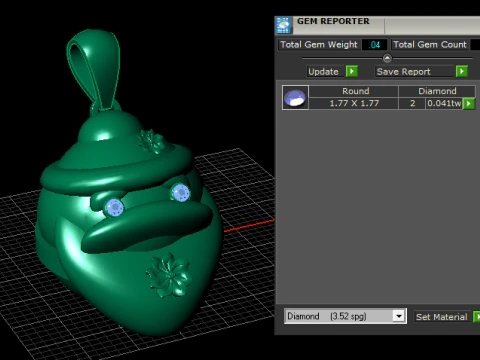Click the gem quantity cell 2
The width and height of the screenshot is (480, 360).
point(412,103)
